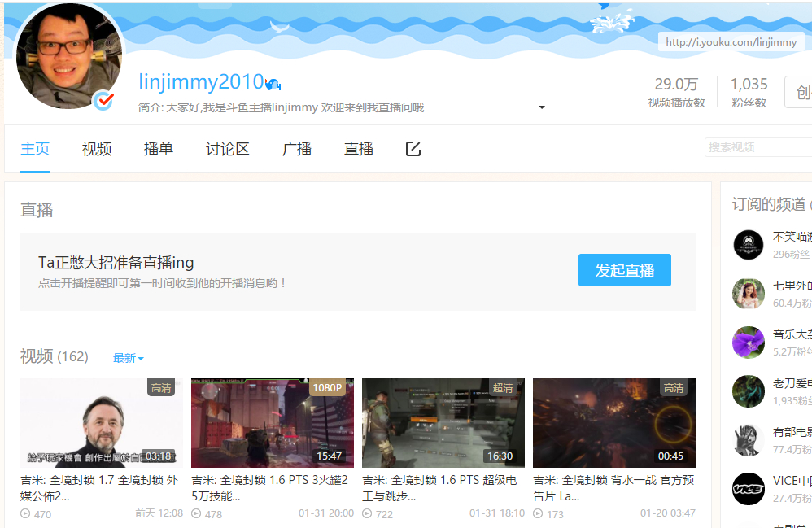Open video title 1.6 PTS 超级电工与跳步

click(x=439, y=488)
